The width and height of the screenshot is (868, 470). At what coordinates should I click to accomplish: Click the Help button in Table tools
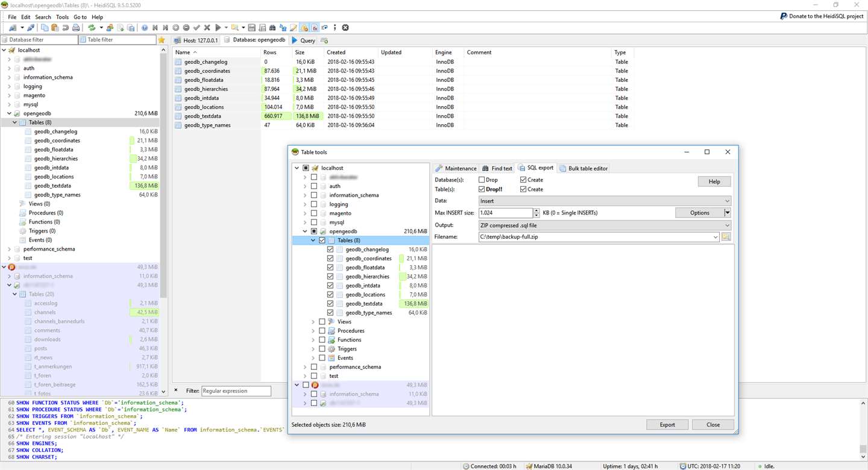pyautogui.click(x=714, y=181)
